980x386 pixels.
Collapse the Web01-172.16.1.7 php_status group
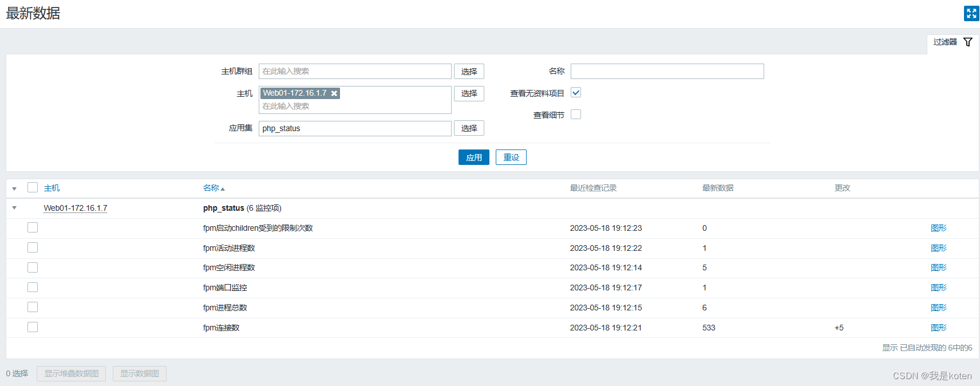[14, 208]
